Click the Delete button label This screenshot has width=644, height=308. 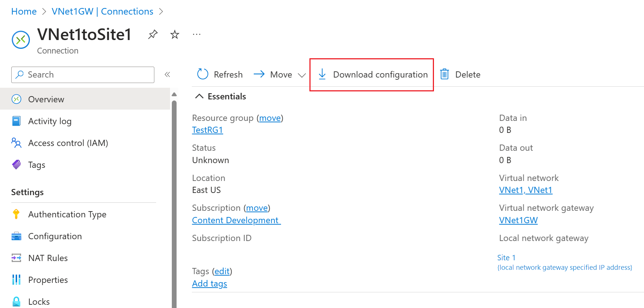[468, 74]
